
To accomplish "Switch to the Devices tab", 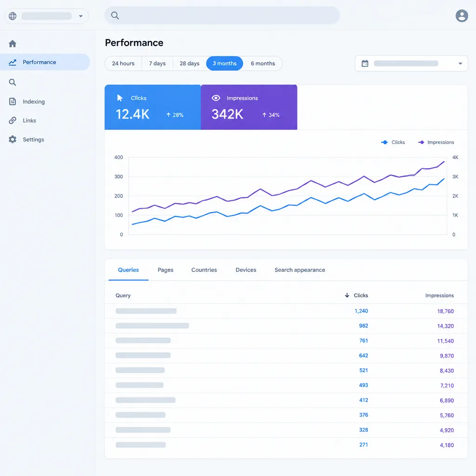I will point(246,270).
